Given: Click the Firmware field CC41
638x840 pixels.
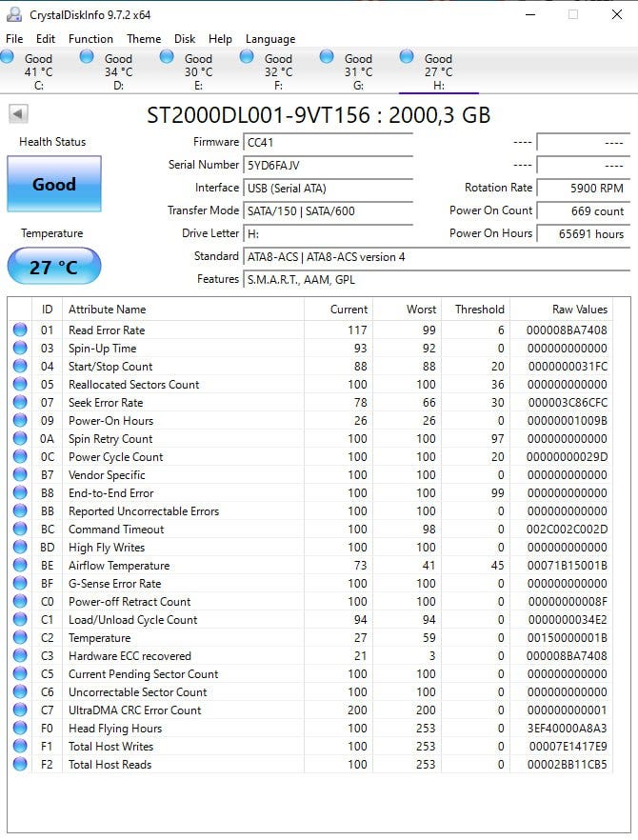Looking at the screenshot, I should pyautogui.click(x=328, y=143).
